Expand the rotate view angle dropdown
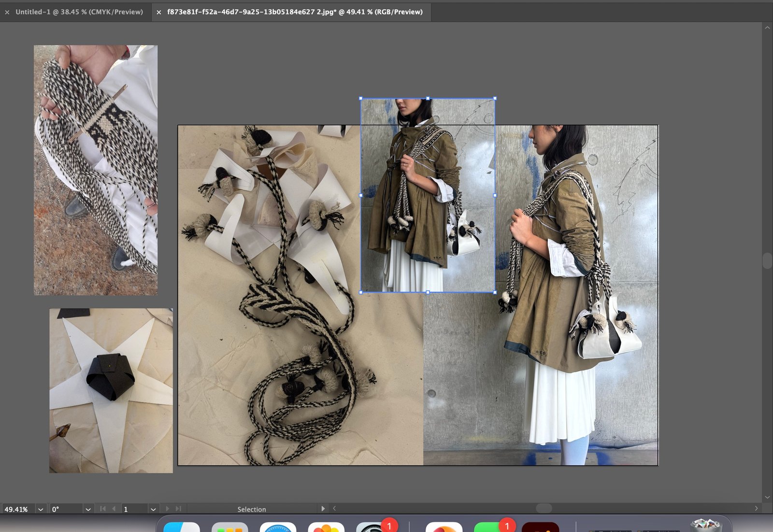 (88, 509)
